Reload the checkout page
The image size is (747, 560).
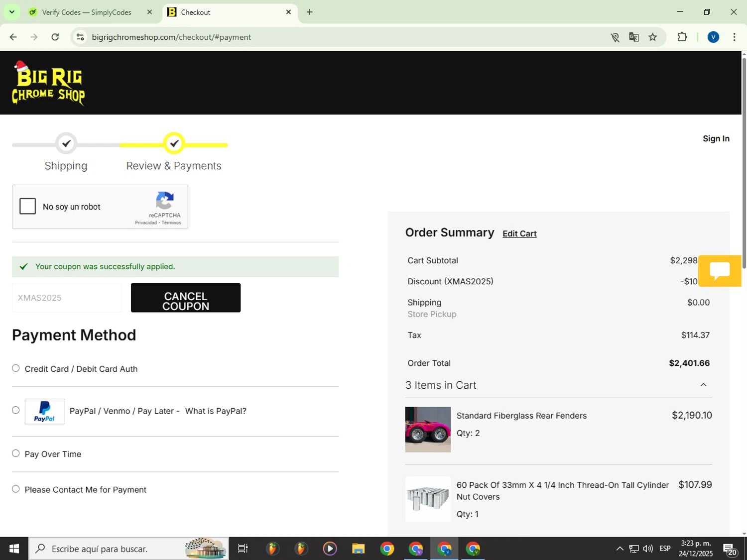pos(55,37)
